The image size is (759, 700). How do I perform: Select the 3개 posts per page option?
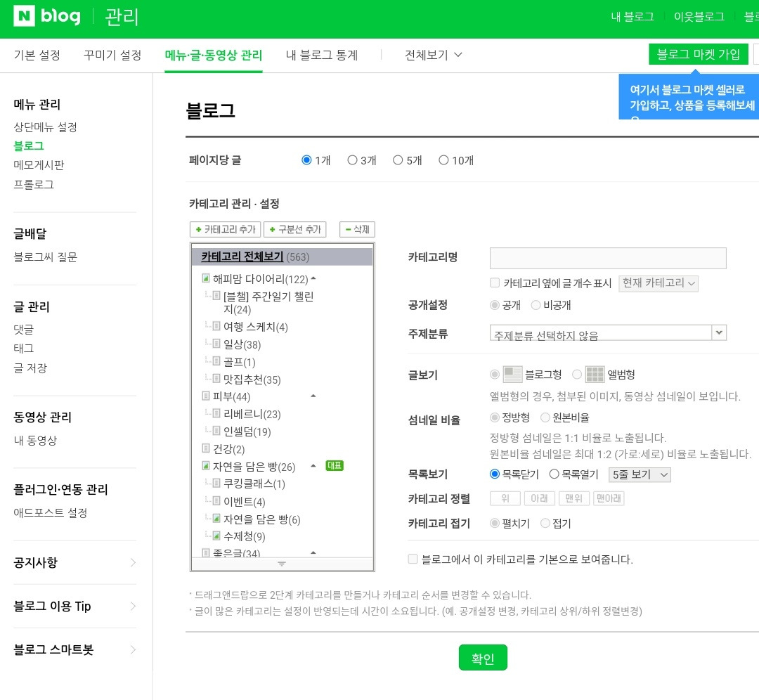tap(352, 160)
